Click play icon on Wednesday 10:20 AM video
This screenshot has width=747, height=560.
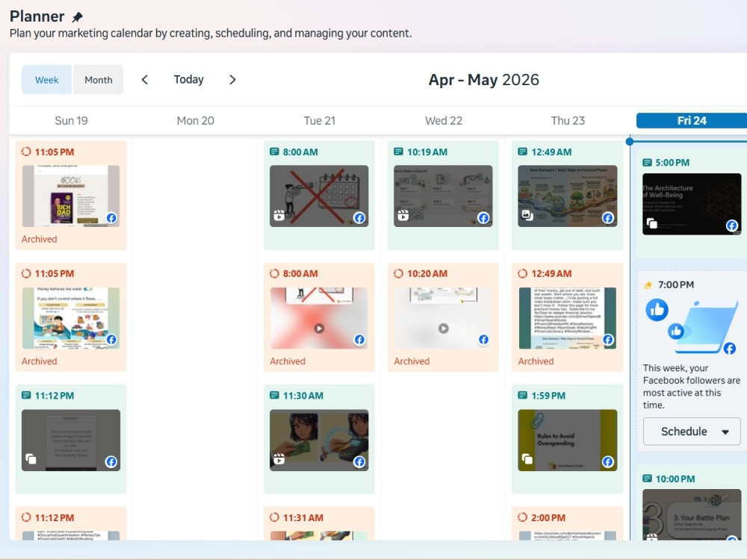click(x=444, y=328)
